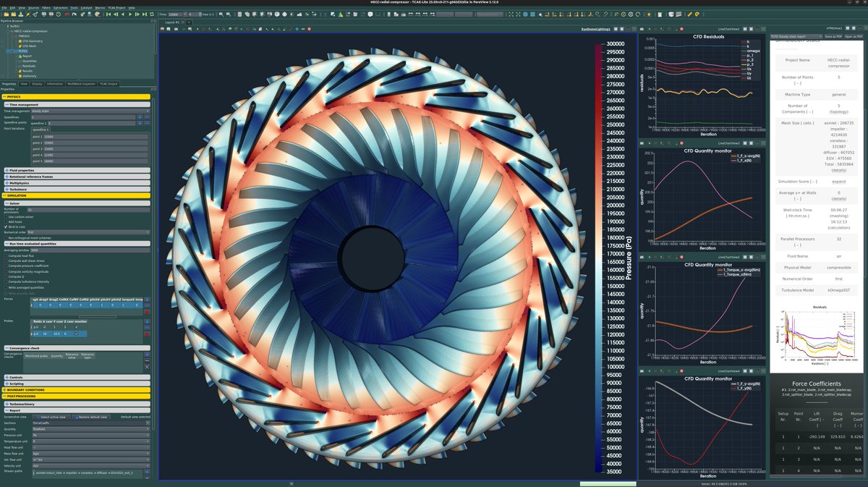
Task: Expand Rotational reference frames section
Action: coord(77,177)
